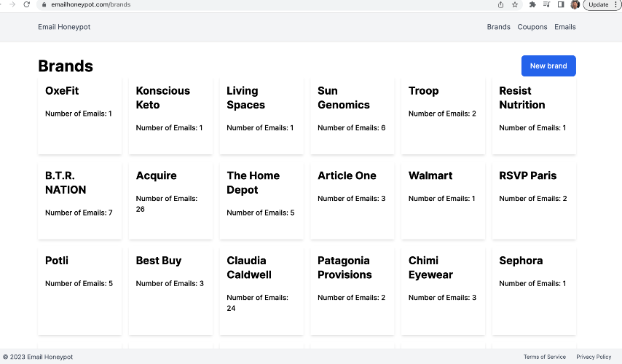Screen dimensions: 622x364
Task: Open the Terms of Service link
Action: [x=544, y=357]
